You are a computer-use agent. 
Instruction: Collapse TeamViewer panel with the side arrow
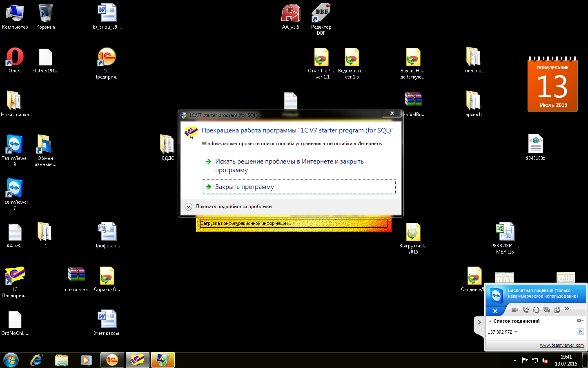pyautogui.click(x=479, y=322)
